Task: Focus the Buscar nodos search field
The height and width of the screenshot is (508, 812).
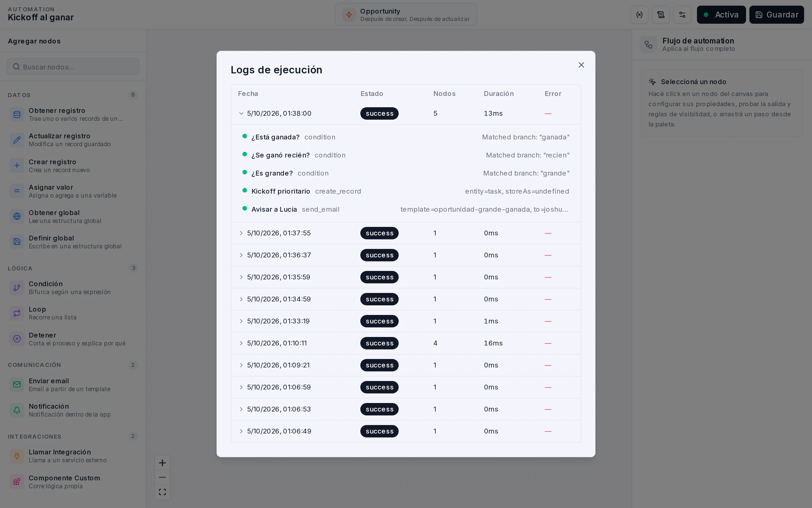Action: [73, 67]
